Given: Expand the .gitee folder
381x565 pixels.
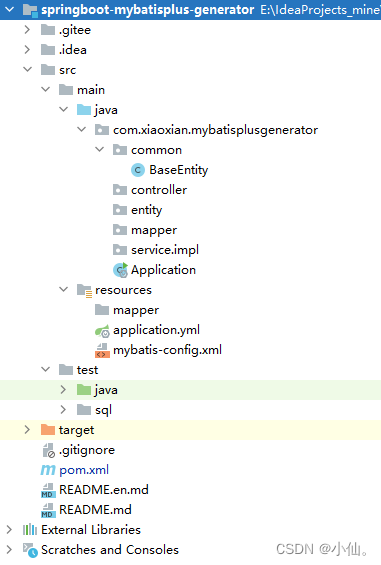Looking at the screenshot, I should [x=27, y=30].
